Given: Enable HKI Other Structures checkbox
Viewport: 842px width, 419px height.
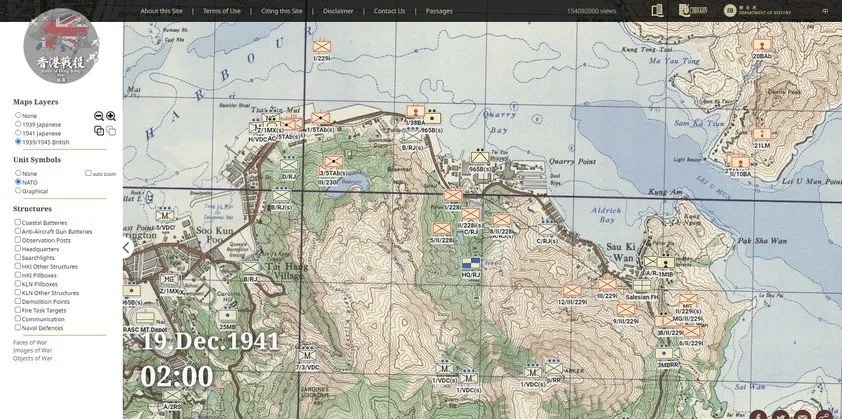Looking at the screenshot, I should [x=18, y=266].
